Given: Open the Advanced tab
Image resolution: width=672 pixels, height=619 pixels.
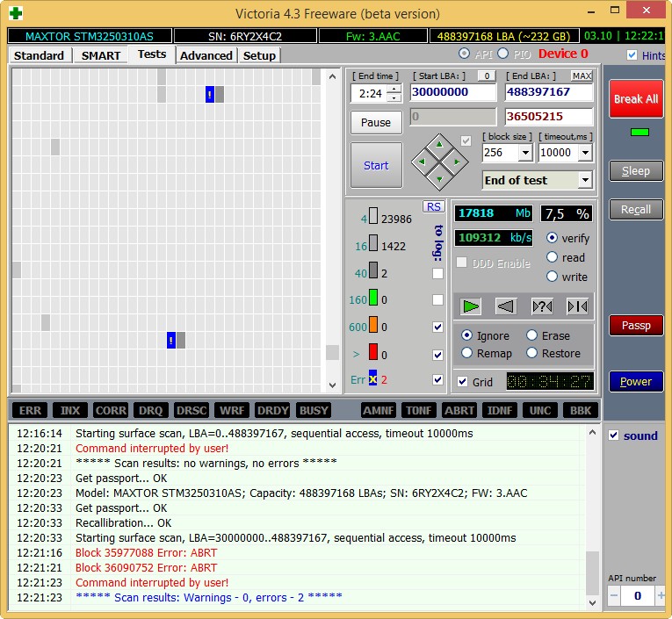Looking at the screenshot, I should click(x=206, y=55).
